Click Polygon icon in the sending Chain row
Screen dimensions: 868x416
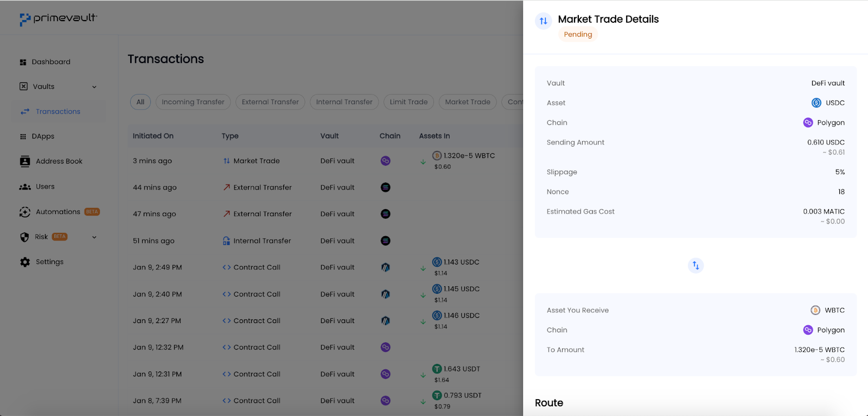pyautogui.click(x=808, y=123)
